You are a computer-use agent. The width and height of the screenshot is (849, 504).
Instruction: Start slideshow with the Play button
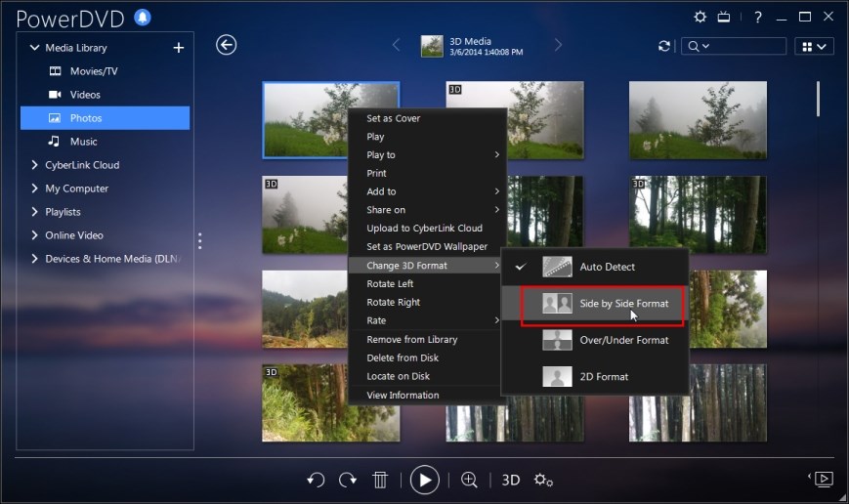click(424, 481)
